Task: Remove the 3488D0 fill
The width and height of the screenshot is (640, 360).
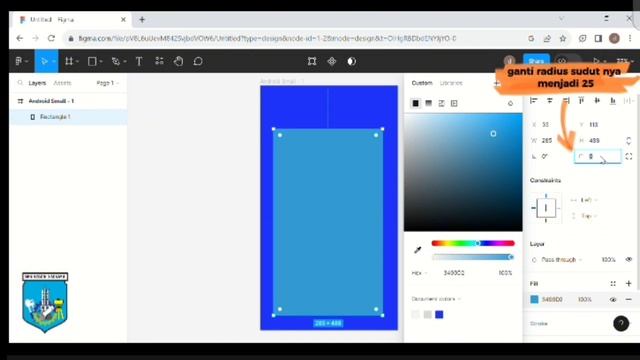Action: click(x=629, y=299)
